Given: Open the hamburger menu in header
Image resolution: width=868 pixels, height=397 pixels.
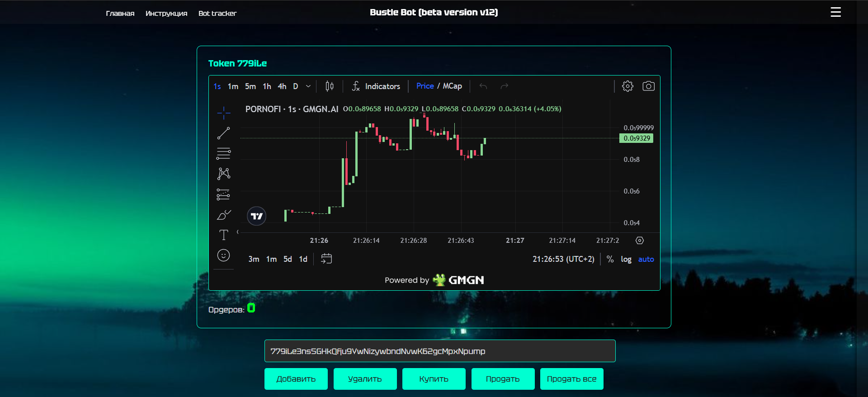Looking at the screenshot, I should click(x=835, y=12).
